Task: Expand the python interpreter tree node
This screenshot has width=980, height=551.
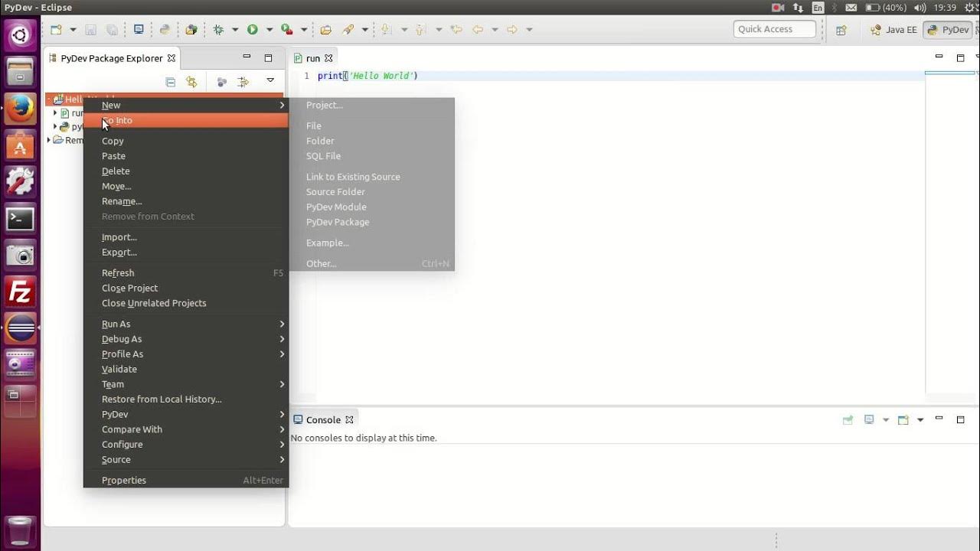Action: tap(55, 127)
